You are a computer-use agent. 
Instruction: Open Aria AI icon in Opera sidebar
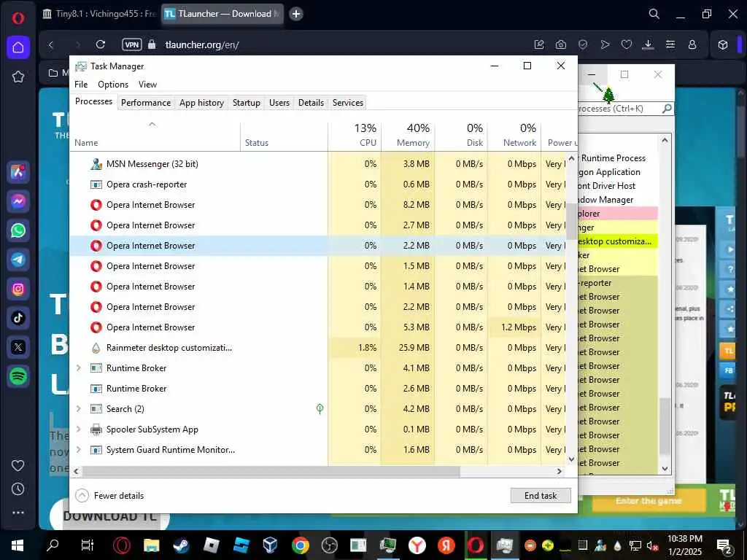[18, 172]
